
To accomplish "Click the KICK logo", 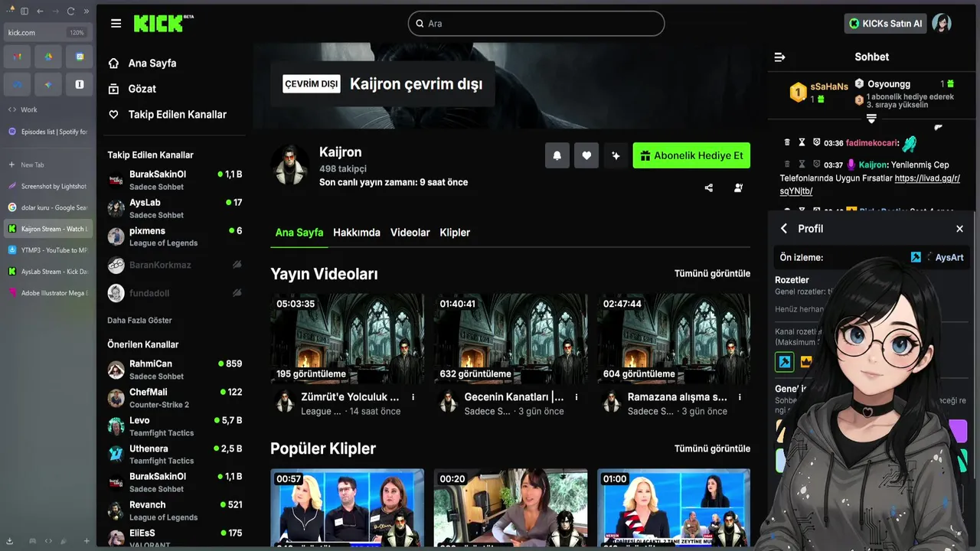I will pos(163,24).
